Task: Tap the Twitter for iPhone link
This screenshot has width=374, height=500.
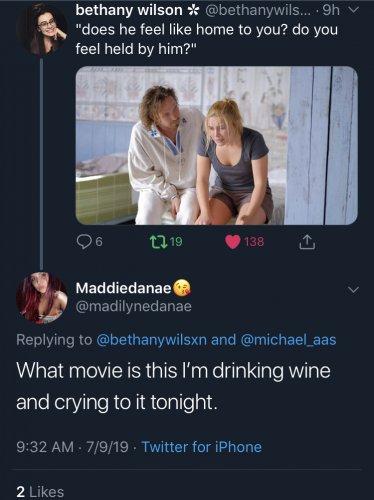Action: click(202, 447)
